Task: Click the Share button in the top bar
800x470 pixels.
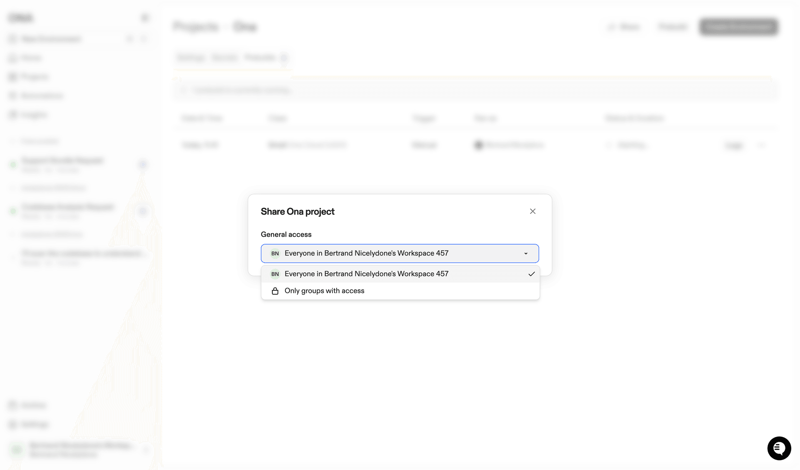Action: click(x=623, y=27)
